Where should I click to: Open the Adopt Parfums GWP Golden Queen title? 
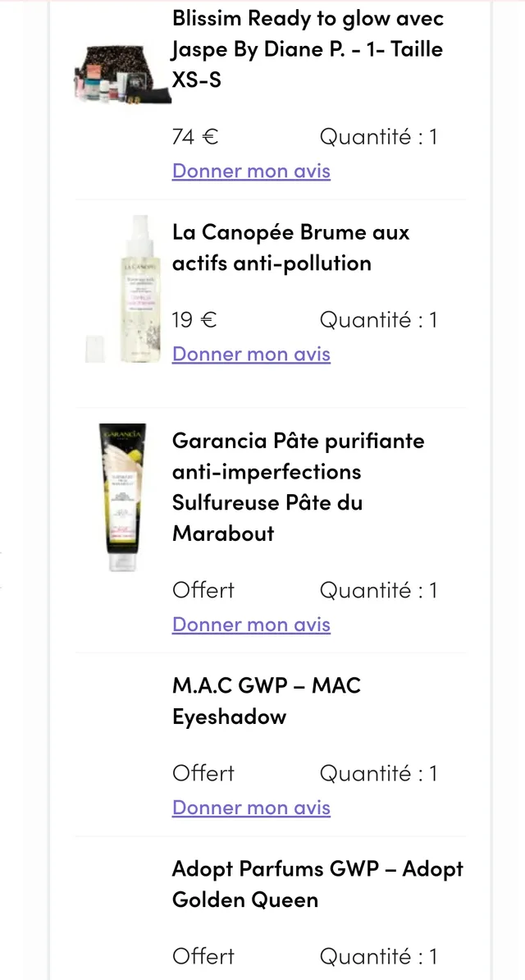pyautogui.click(x=317, y=884)
